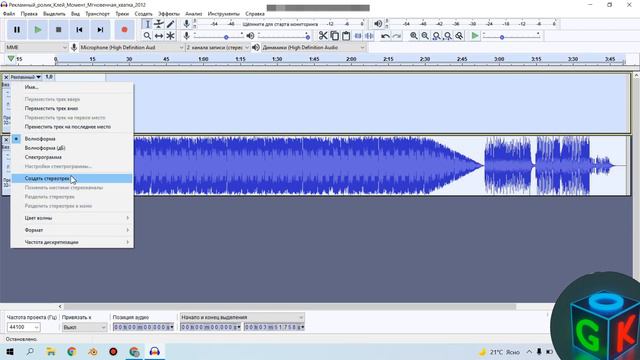
Task: Open the Справка menu
Action: tap(255, 13)
